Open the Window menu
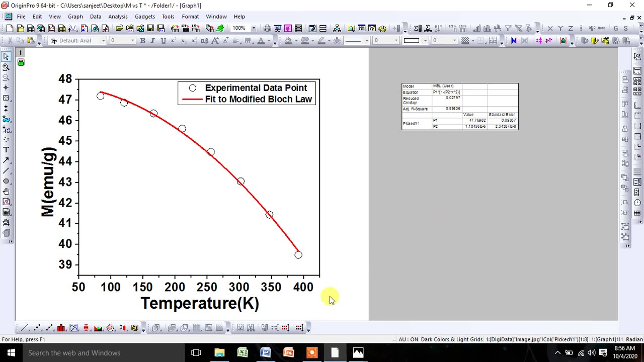The width and height of the screenshot is (644, 362). point(216,17)
